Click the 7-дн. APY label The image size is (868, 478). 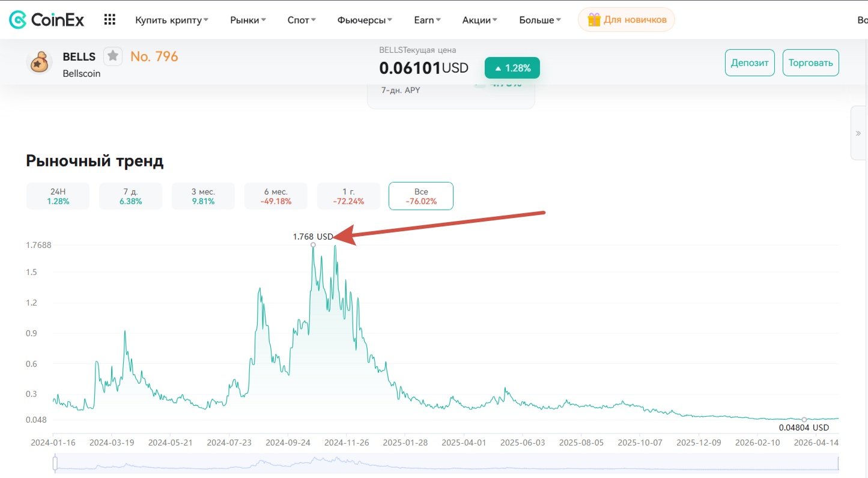(x=401, y=90)
